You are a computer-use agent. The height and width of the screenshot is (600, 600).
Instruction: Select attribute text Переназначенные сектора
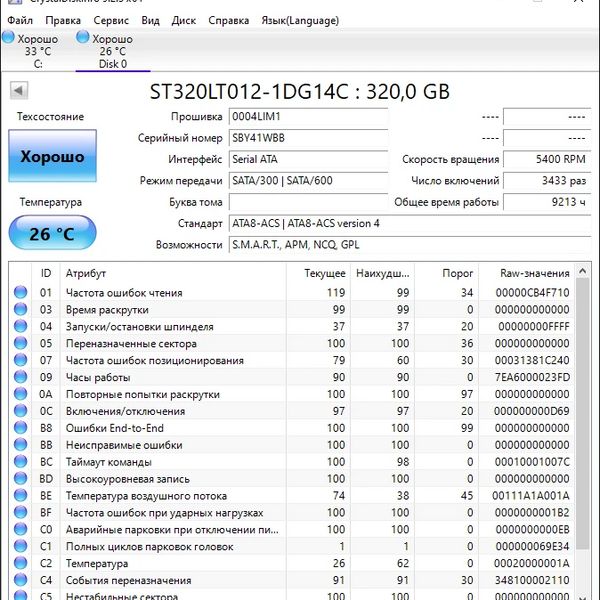point(131,343)
